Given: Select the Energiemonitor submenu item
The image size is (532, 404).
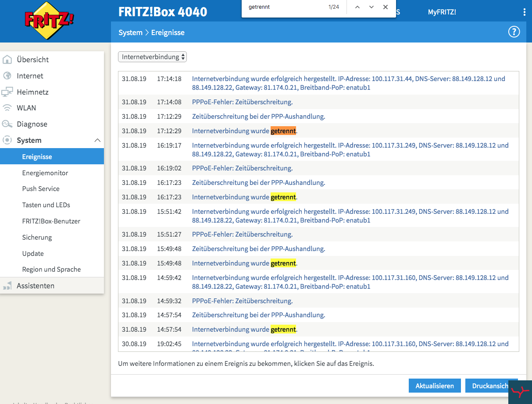Looking at the screenshot, I should pos(45,173).
